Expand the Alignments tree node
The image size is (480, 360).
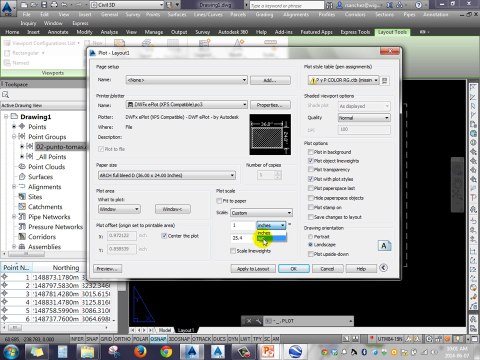pyautogui.click(x=14, y=187)
